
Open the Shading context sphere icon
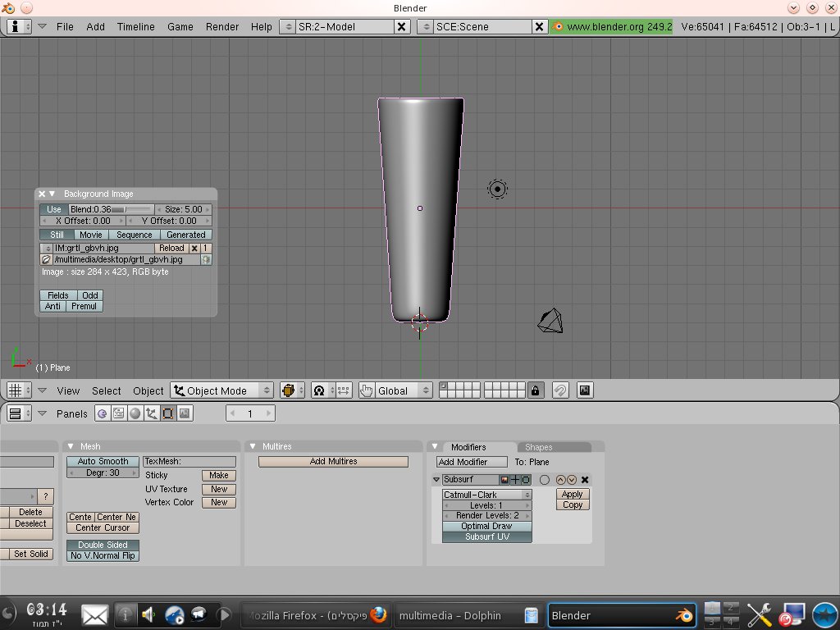coord(135,414)
